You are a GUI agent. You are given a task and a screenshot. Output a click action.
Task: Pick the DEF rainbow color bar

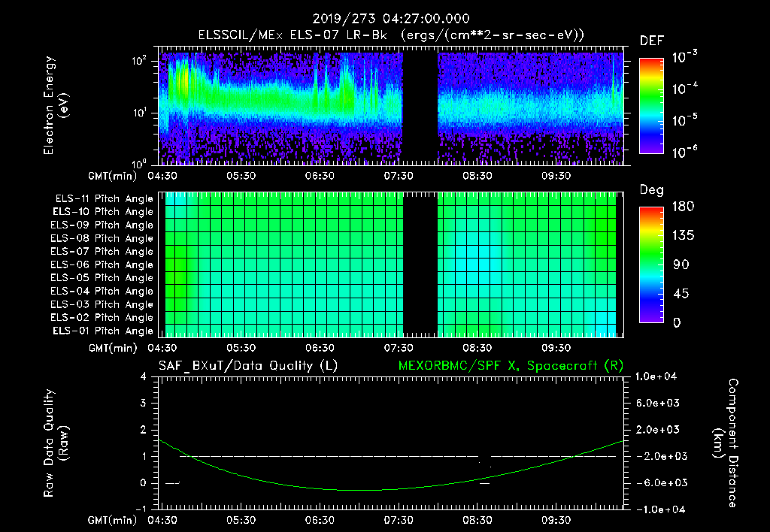pyautogui.click(x=651, y=106)
